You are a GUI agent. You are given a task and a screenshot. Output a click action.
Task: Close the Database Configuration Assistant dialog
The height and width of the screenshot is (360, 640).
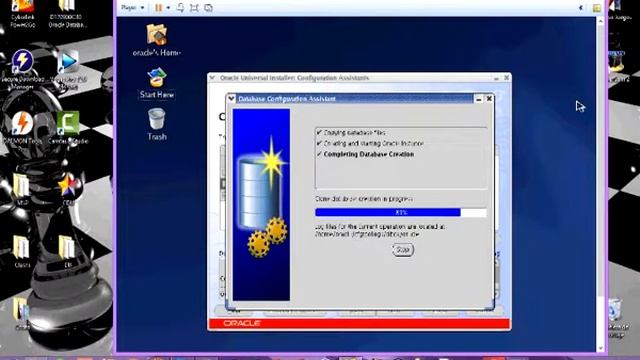(489, 98)
